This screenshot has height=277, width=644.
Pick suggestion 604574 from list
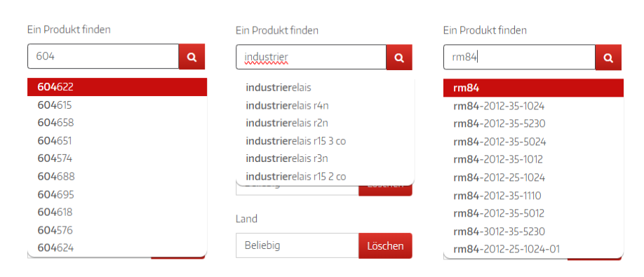117,158
